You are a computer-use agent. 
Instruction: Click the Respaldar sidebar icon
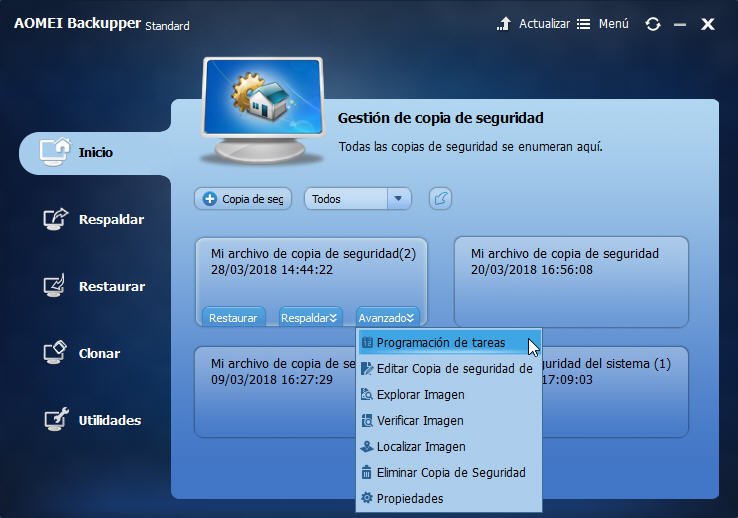[56, 219]
